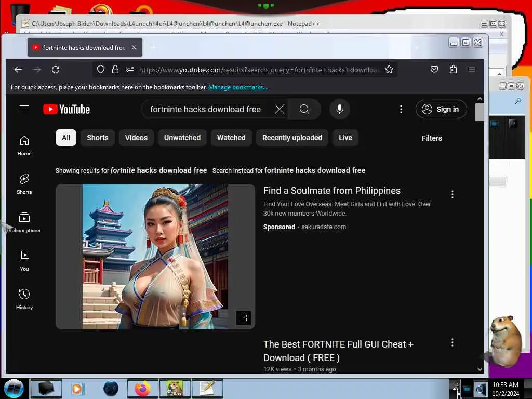Select the All filter chip

(66, 138)
